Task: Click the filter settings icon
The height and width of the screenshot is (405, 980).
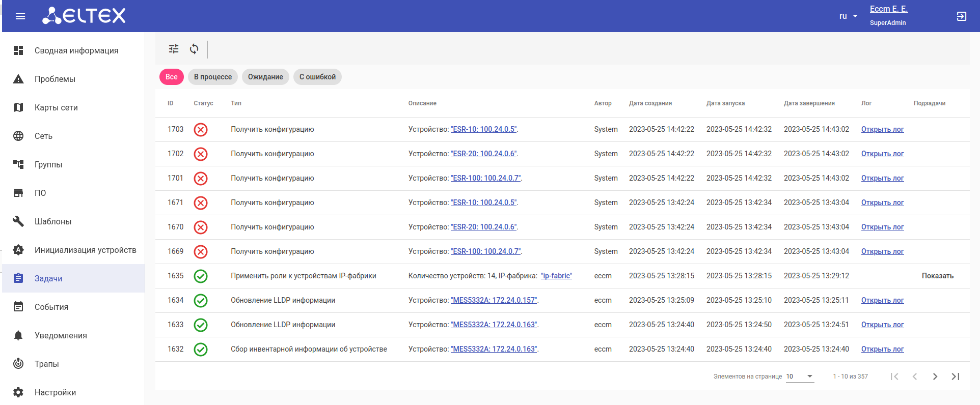Action: point(174,49)
